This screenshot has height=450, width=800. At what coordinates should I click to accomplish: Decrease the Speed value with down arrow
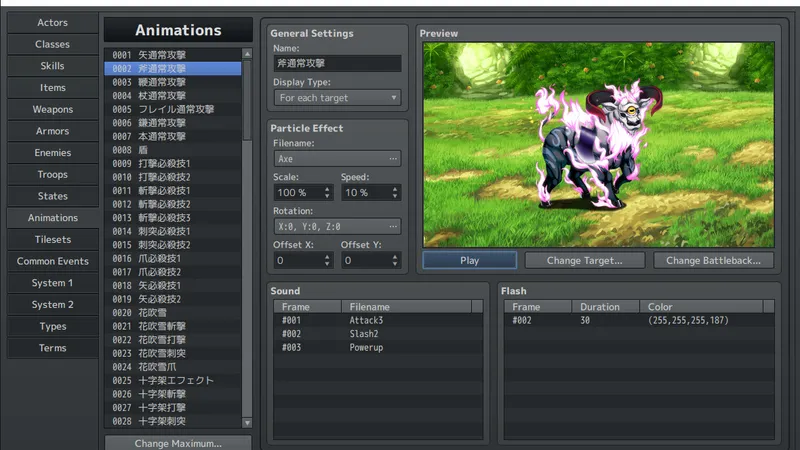pyautogui.click(x=395, y=196)
